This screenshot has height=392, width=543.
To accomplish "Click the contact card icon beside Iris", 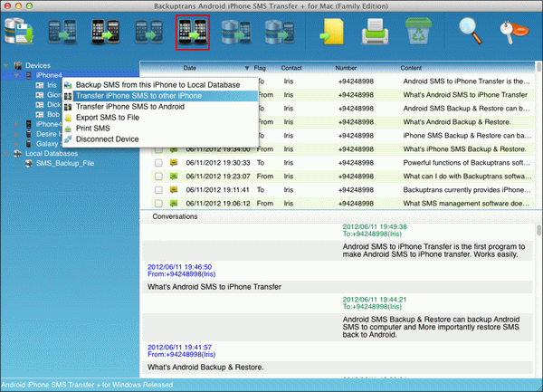I will coord(40,85).
